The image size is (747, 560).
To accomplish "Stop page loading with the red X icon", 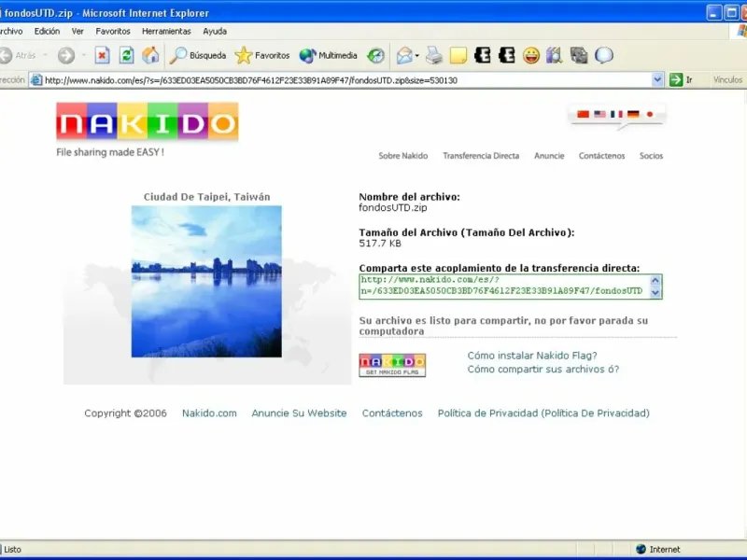I will 102,56.
